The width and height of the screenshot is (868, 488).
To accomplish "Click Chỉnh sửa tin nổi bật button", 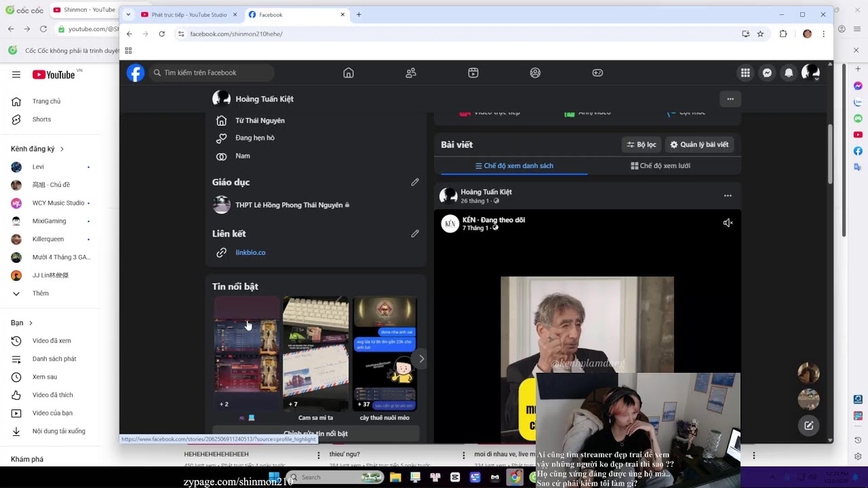I will pos(316,434).
